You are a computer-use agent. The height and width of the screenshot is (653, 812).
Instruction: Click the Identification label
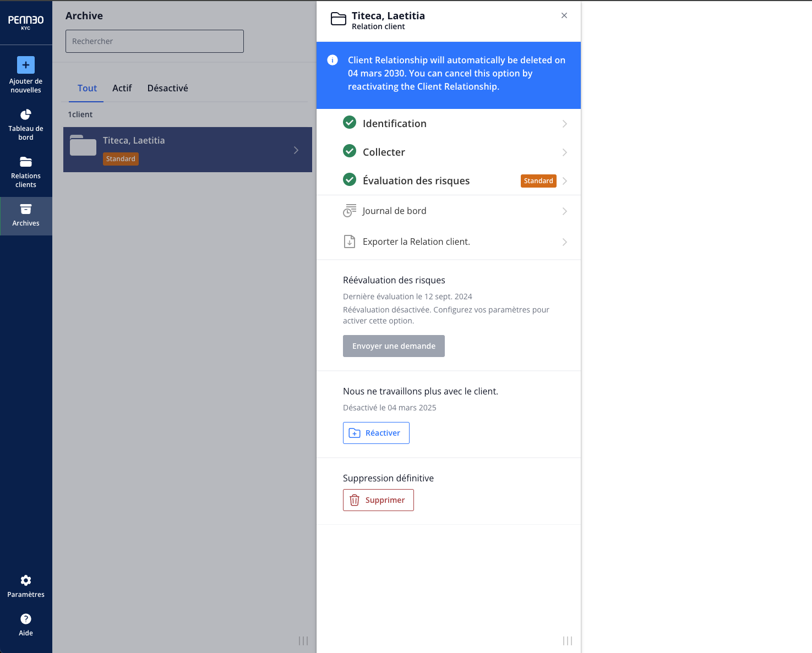click(395, 124)
